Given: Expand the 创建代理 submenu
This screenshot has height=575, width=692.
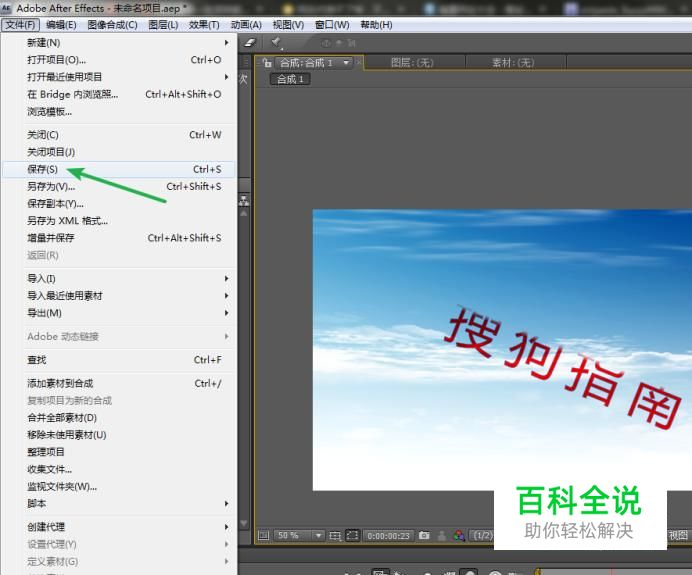Looking at the screenshot, I should pos(119,526).
